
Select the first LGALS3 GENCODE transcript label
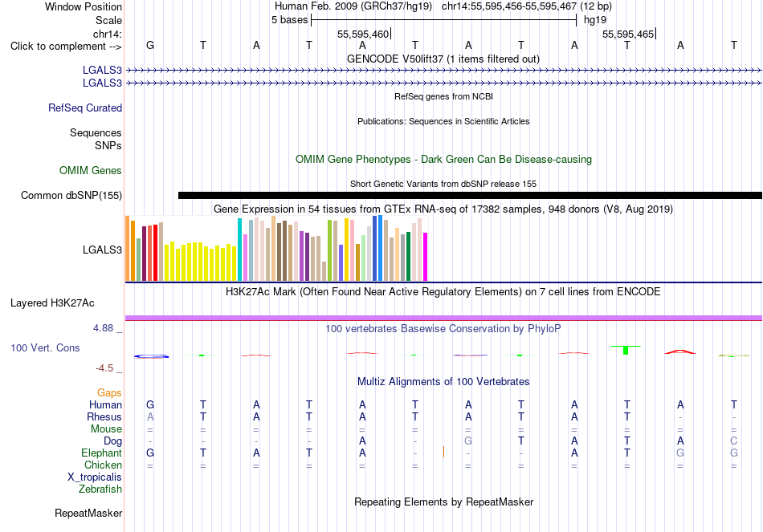[x=102, y=70]
